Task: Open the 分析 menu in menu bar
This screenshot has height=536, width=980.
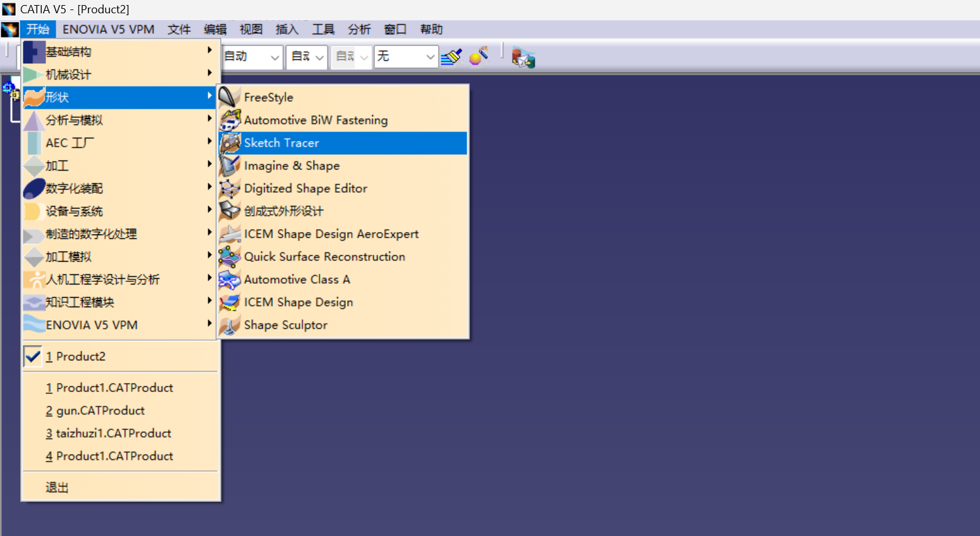Action: 359,29
